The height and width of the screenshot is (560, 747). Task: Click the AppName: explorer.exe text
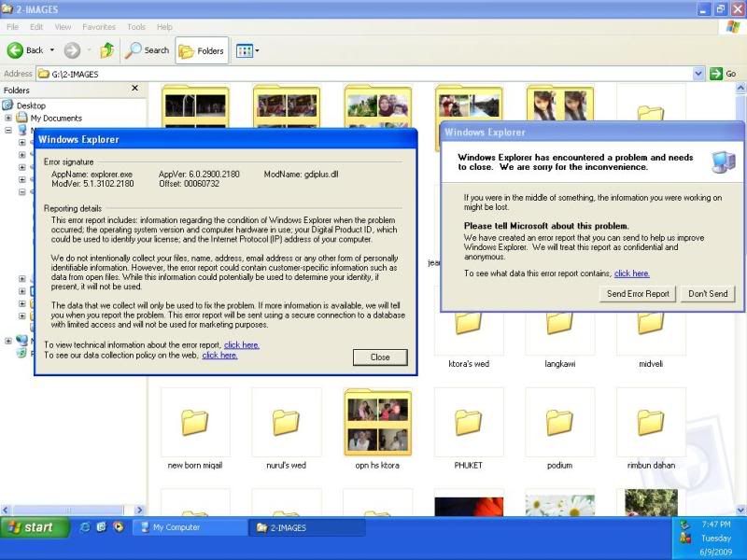tap(92, 175)
